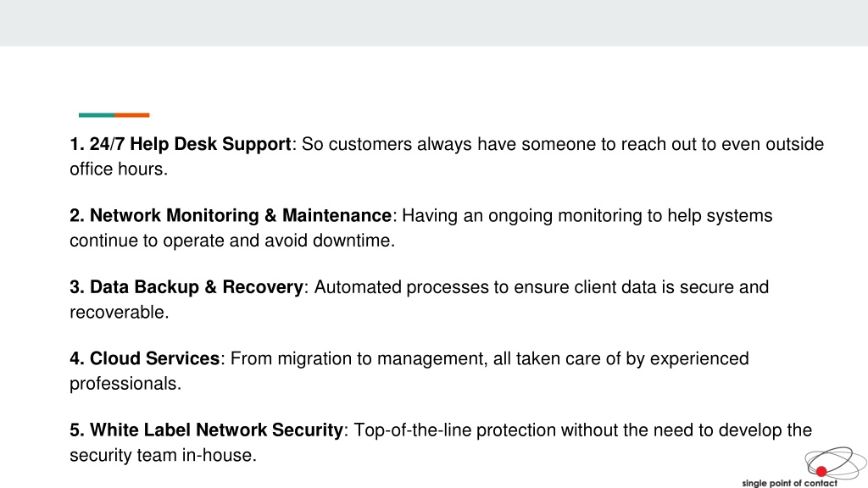Click the 'single point of contact' logo text
868x488 pixels.
[789, 483]
